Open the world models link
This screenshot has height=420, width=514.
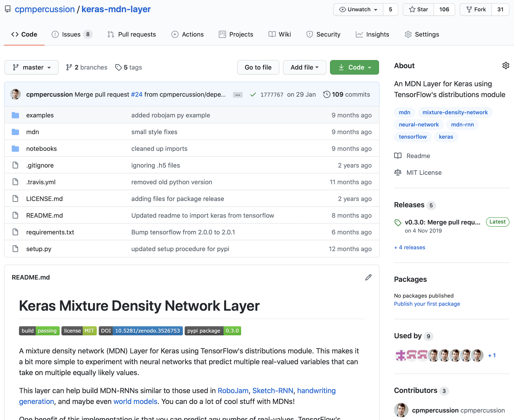point(135,402)
